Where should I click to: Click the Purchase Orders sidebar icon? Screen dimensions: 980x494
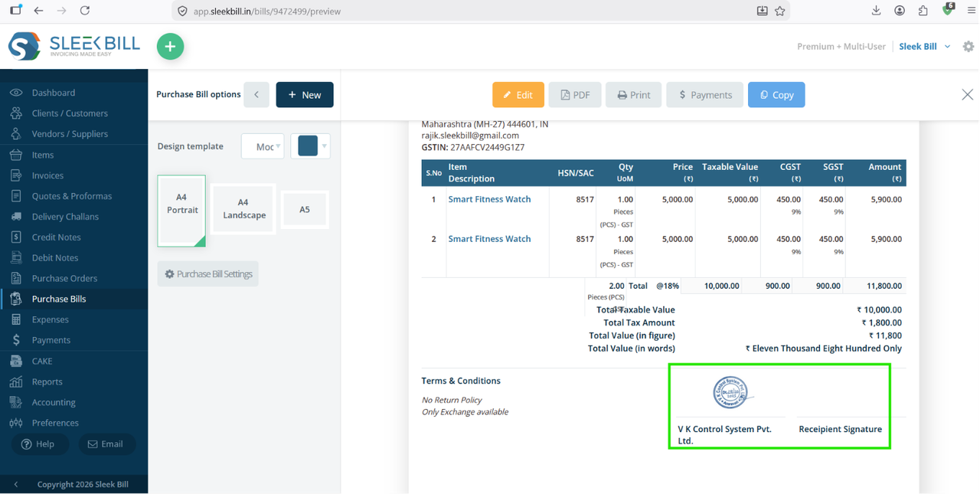(16, 279)
